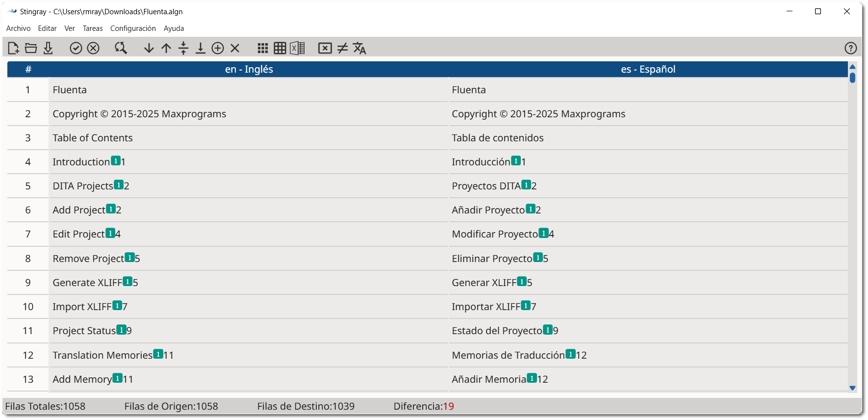Select 'Memorias de Traducción' target cell
The height and width of the screenshot is (420, 868).
648,355
